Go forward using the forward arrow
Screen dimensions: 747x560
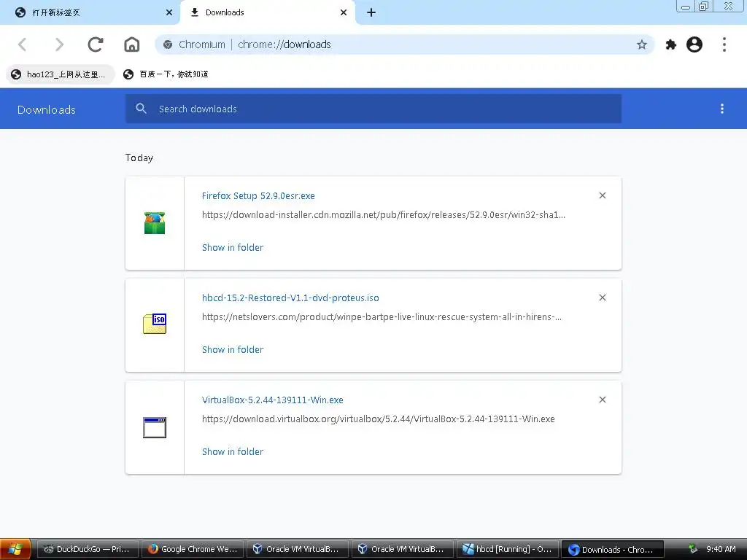pyautogui.click(x=59, y=44)
